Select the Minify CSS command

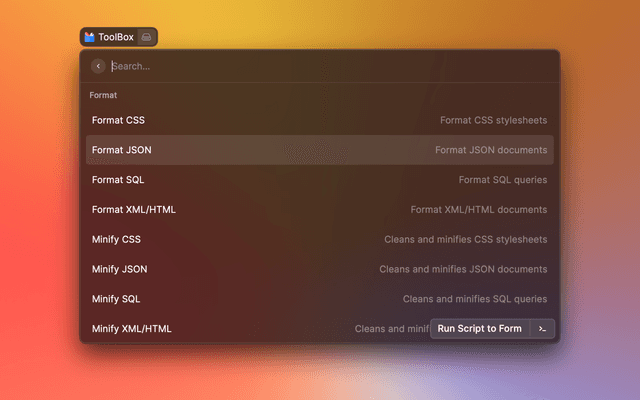click(116, 239)
